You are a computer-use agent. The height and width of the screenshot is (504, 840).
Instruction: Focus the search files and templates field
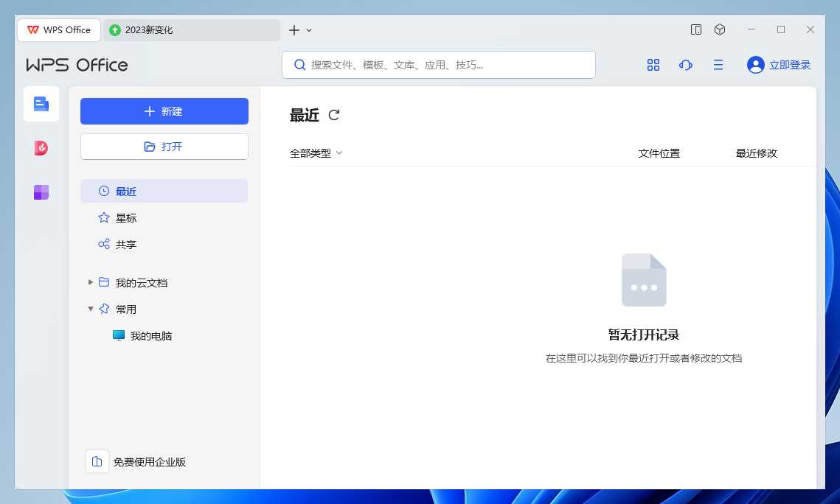click(439, 65)
